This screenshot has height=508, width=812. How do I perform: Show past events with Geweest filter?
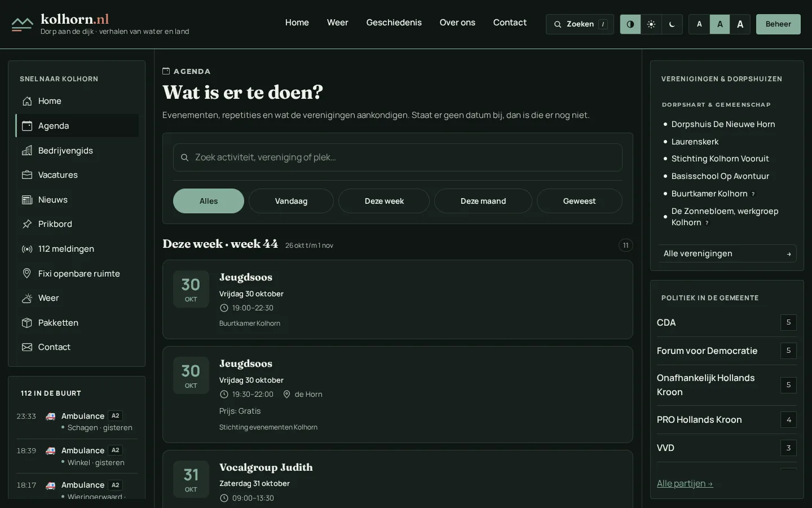(x=579, y=201)
